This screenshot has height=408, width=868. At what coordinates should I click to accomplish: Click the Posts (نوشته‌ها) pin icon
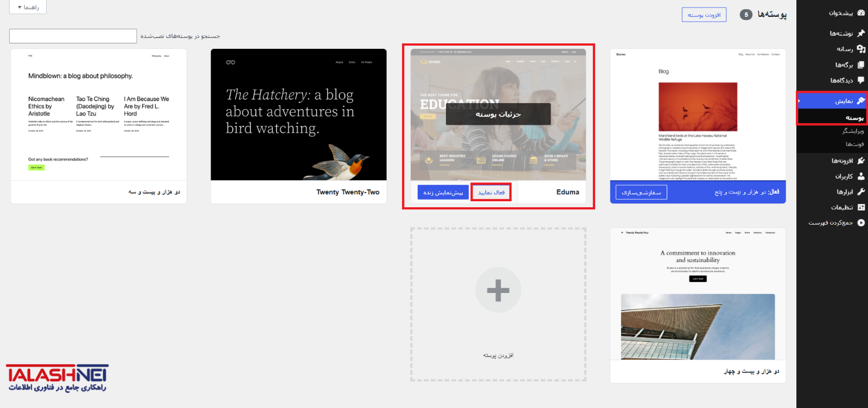click(x=861, y=33)
